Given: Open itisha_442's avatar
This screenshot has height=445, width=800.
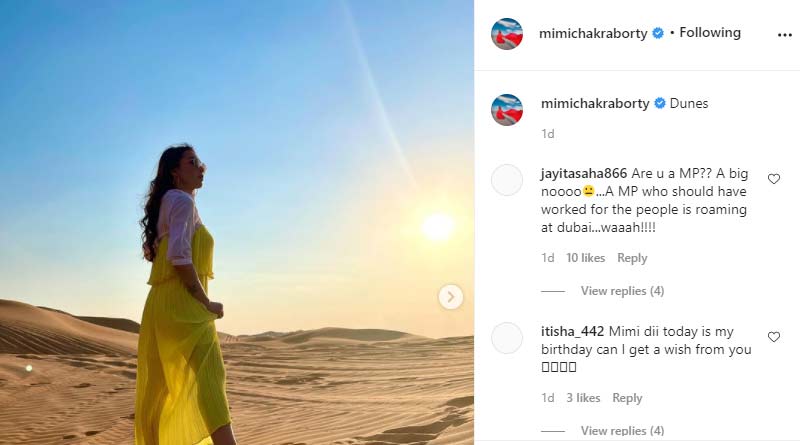Looking at the screenshot, I should [x=507, y=338].
